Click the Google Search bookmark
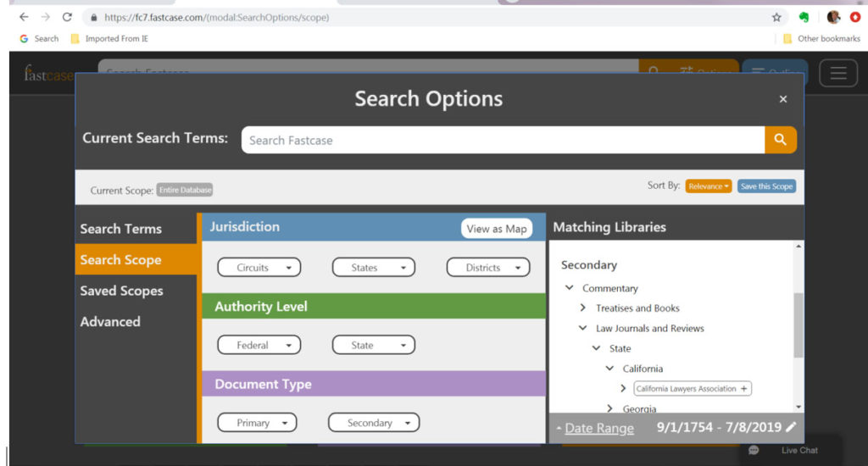868x466 pixels. pyautogui.click(x=39, y=39)
